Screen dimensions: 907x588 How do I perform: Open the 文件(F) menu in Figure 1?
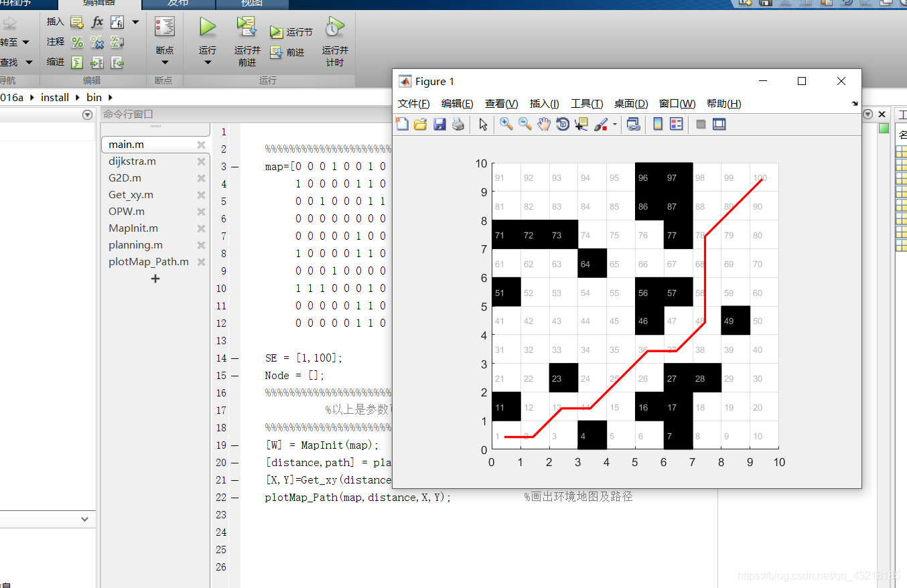413,104
